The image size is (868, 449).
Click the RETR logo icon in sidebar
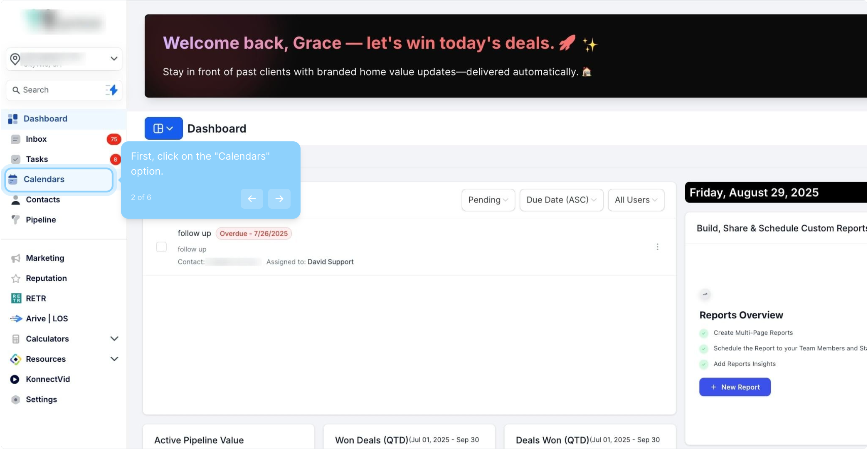[16, 298]
